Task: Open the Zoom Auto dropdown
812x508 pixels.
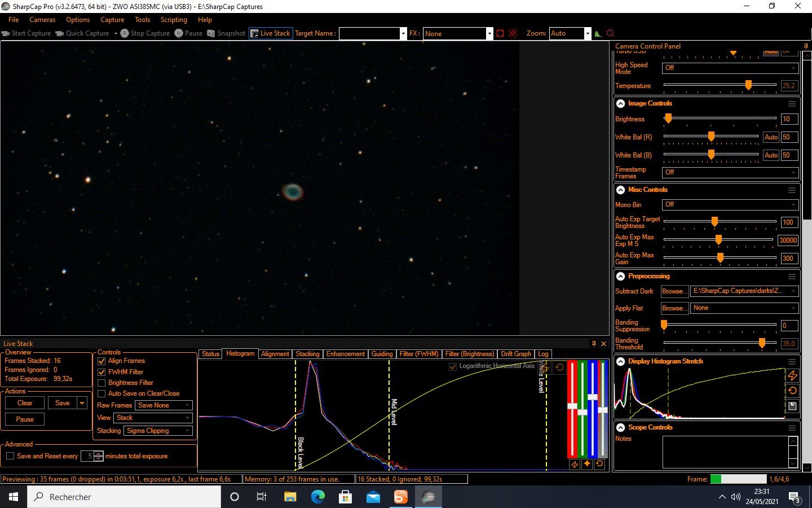Action: [588, 33]
